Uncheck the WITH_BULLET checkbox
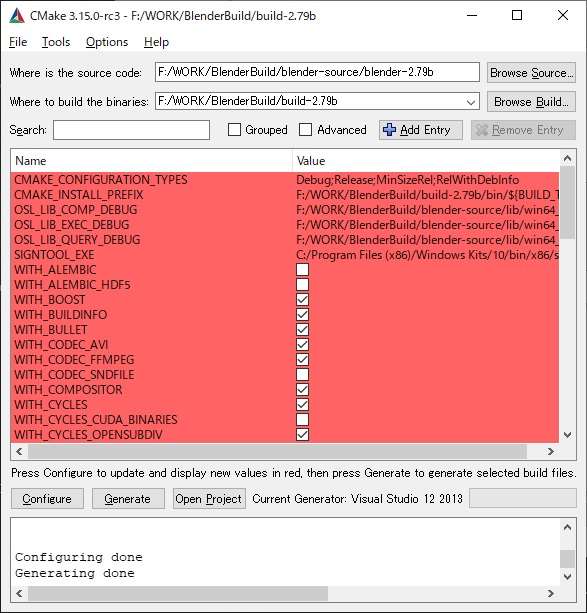587x613 pixels. coord(302,330)
